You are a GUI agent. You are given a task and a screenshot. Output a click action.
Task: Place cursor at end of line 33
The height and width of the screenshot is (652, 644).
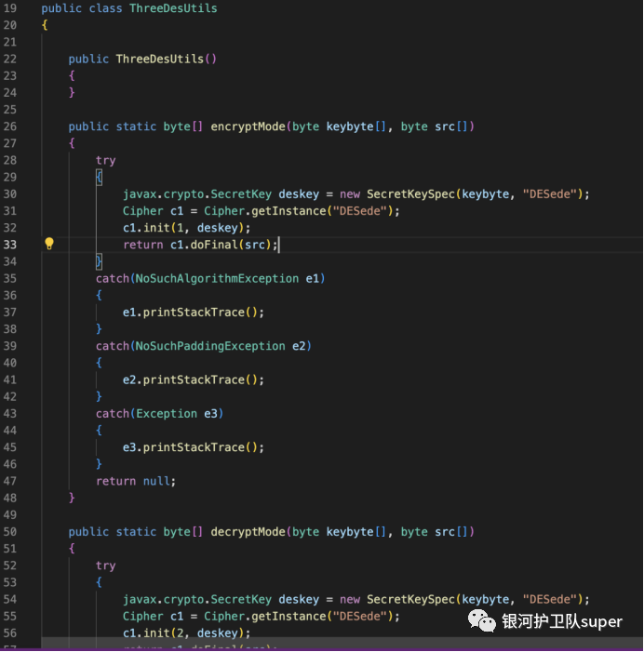[279, 245]
